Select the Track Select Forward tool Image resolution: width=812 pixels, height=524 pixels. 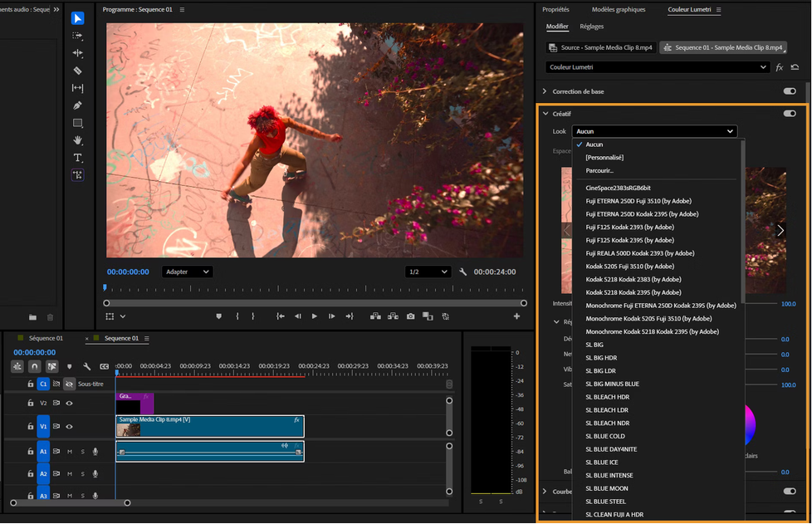(78, 36)
